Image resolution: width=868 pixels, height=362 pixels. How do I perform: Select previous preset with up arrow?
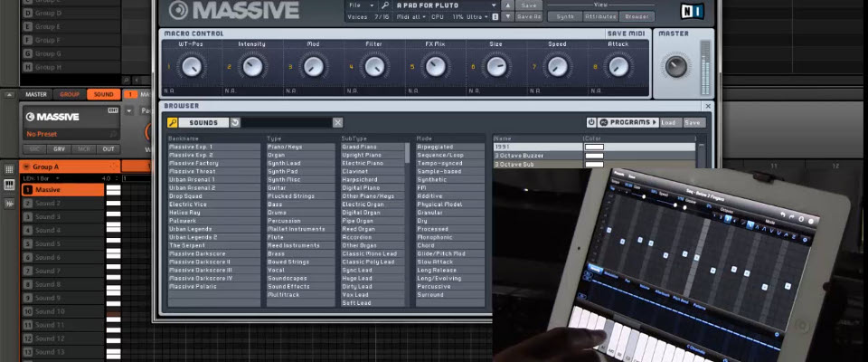point(507,5)
